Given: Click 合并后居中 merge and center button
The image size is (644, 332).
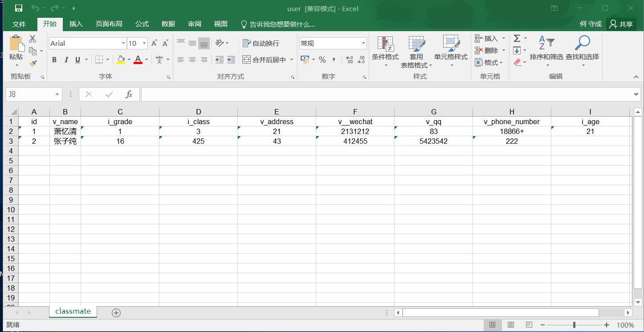Looking at the screenshot, I should (265, 60).
